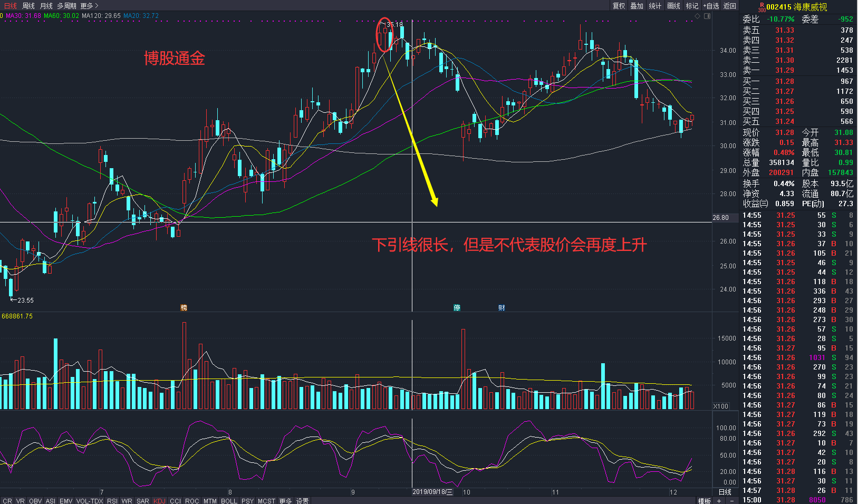Click the R 300 stock badge icon
This screenshot has width=858, height=504.
pyautogui.click(x=761, y=7)
